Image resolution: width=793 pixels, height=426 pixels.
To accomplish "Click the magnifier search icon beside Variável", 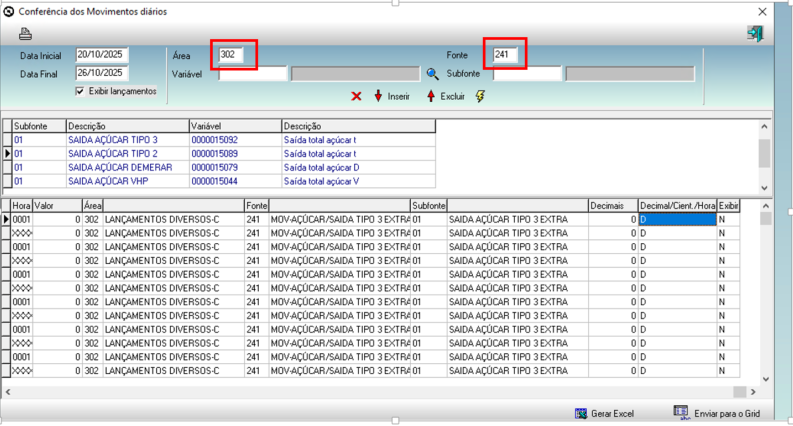I will click(432, 74).
